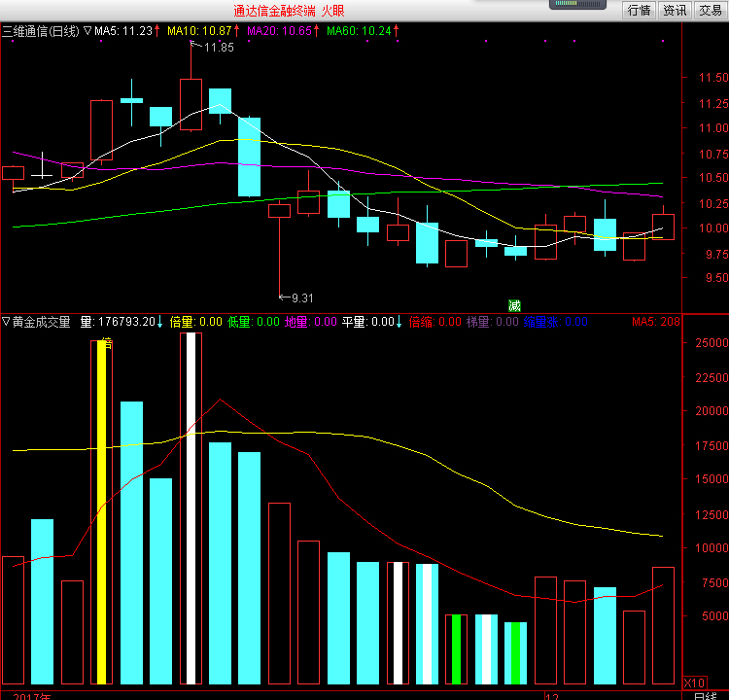
Task: Select the red-outlined green-striped volume bar
Action: tap(456, 649)
